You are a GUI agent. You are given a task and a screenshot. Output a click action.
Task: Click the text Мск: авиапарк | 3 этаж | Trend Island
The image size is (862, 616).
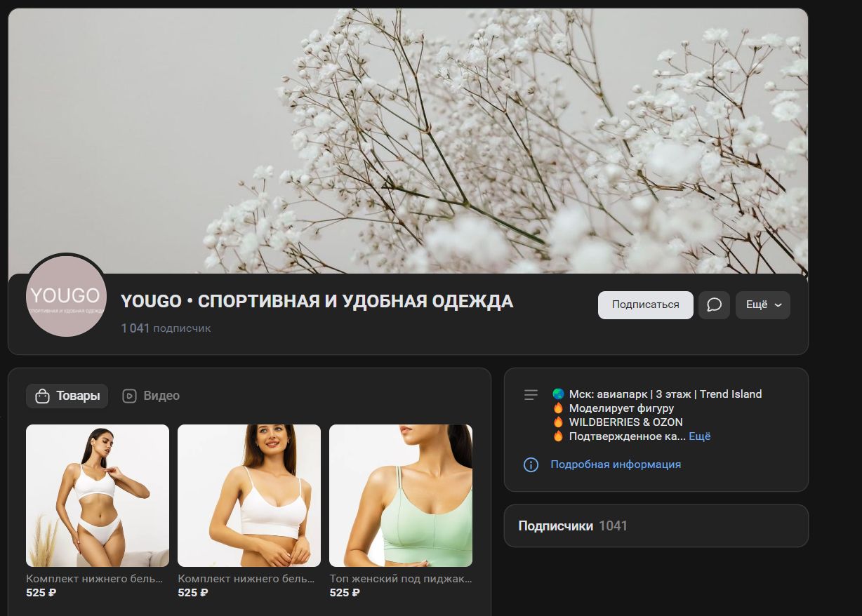tap(665, 394)
